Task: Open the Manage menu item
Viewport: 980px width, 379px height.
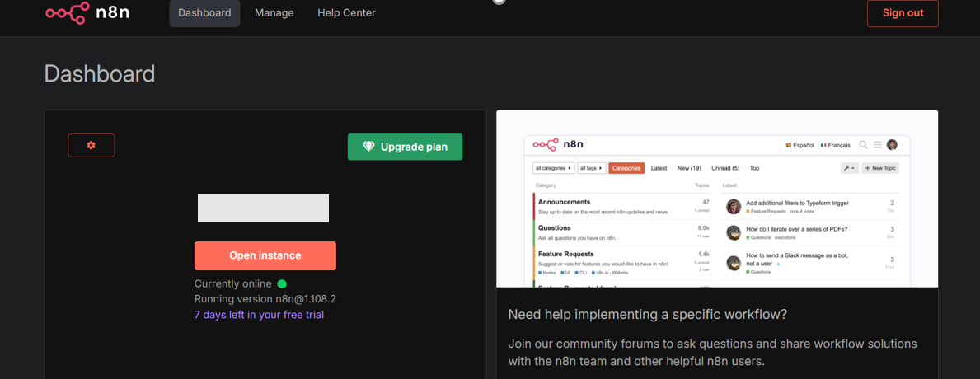Action: click(274, 13)
